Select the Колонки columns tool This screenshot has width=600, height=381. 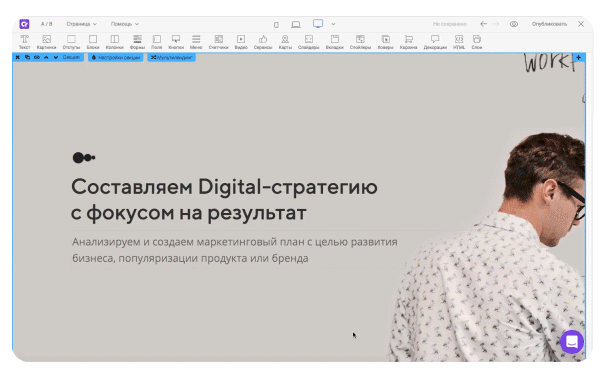pos(114,42)
